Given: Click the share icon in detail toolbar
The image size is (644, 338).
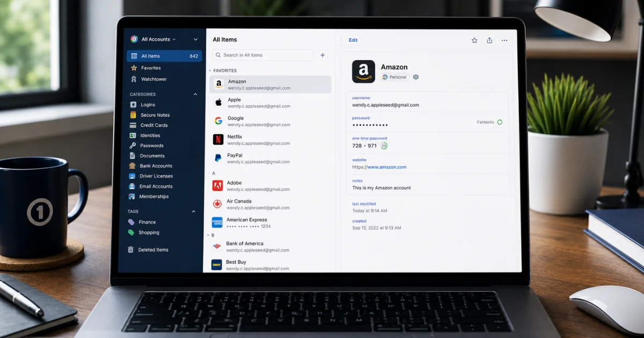Looking at the screenshot, I should pyautogui.click(x=489, y=40).
